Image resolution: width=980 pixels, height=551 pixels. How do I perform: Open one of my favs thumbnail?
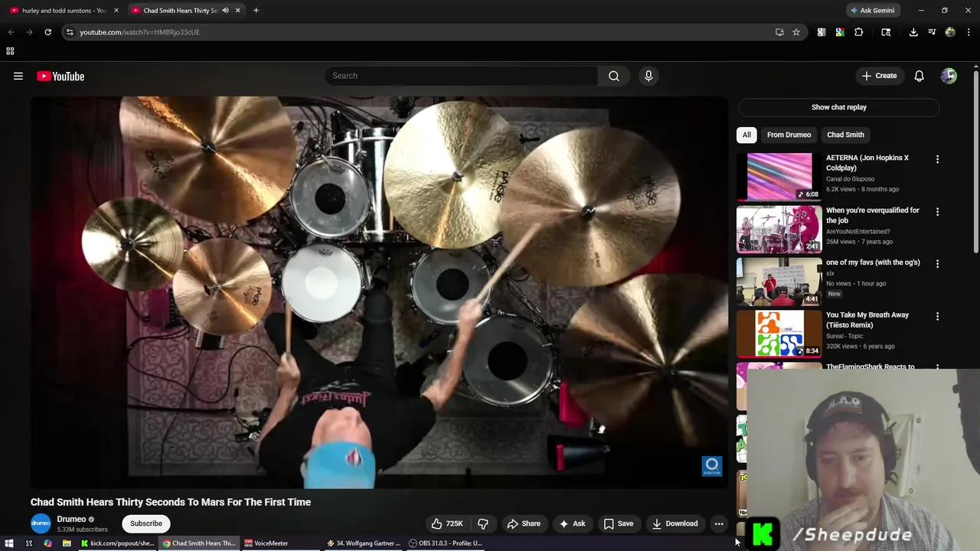pos(779,281)
